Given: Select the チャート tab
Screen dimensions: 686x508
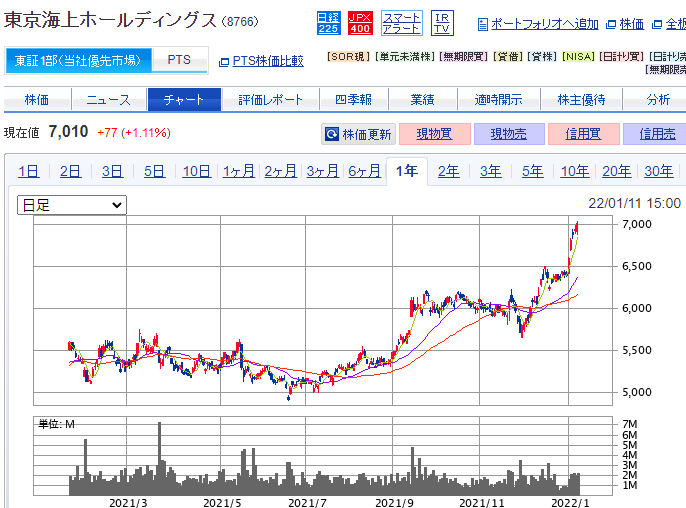Looking at the screenshot, I should 184,100.
